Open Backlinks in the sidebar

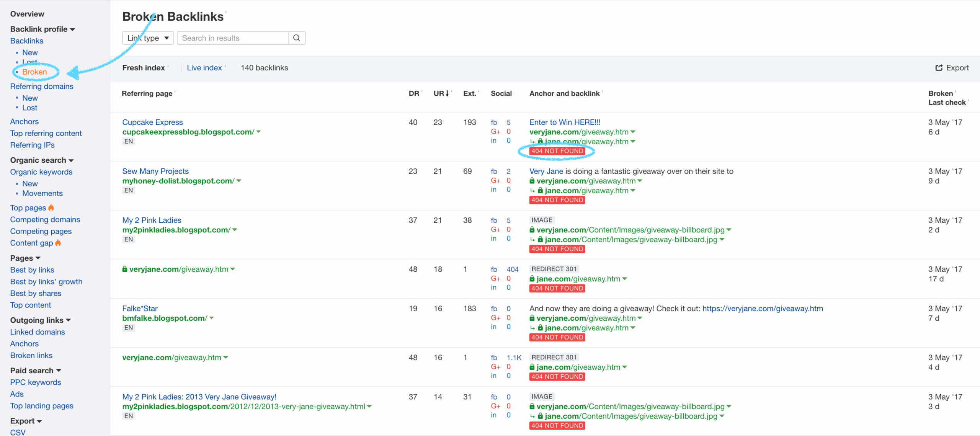[x=27, y=41]
